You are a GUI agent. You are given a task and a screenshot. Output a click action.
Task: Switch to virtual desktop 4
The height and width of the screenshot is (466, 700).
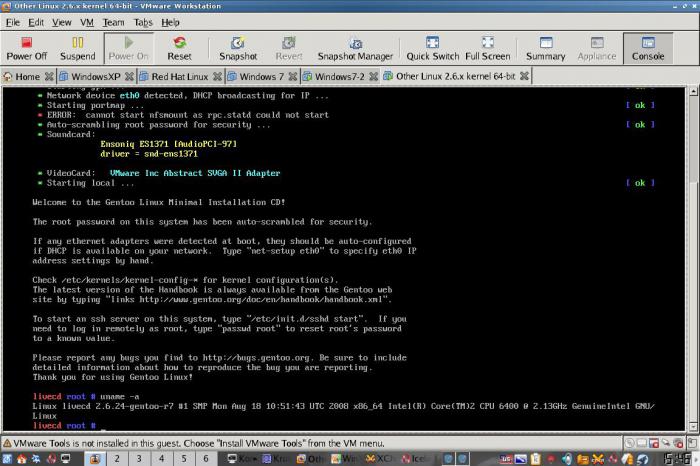point(162,459)
